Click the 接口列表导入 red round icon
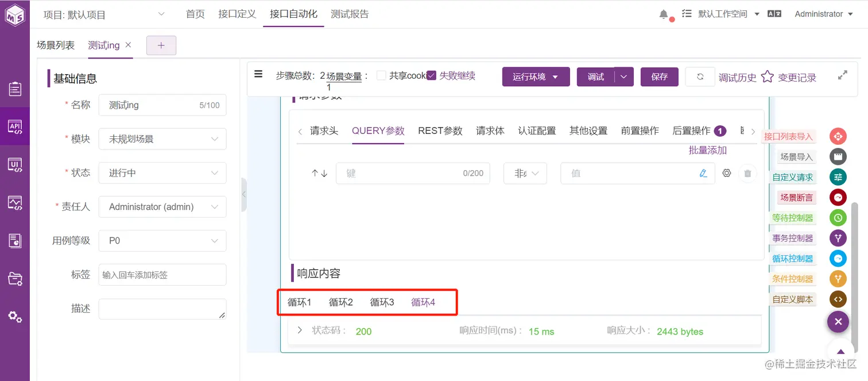 [x=838, y=136]
